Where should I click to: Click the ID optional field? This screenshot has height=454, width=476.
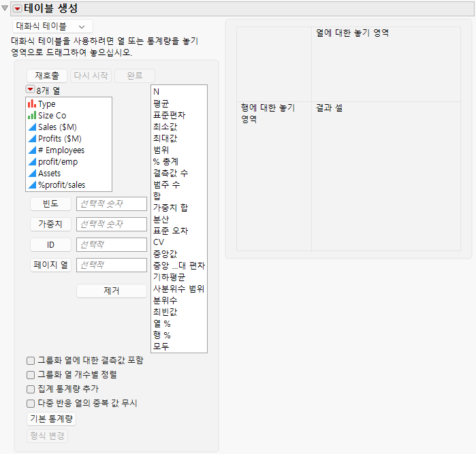(x=112, y=244)
